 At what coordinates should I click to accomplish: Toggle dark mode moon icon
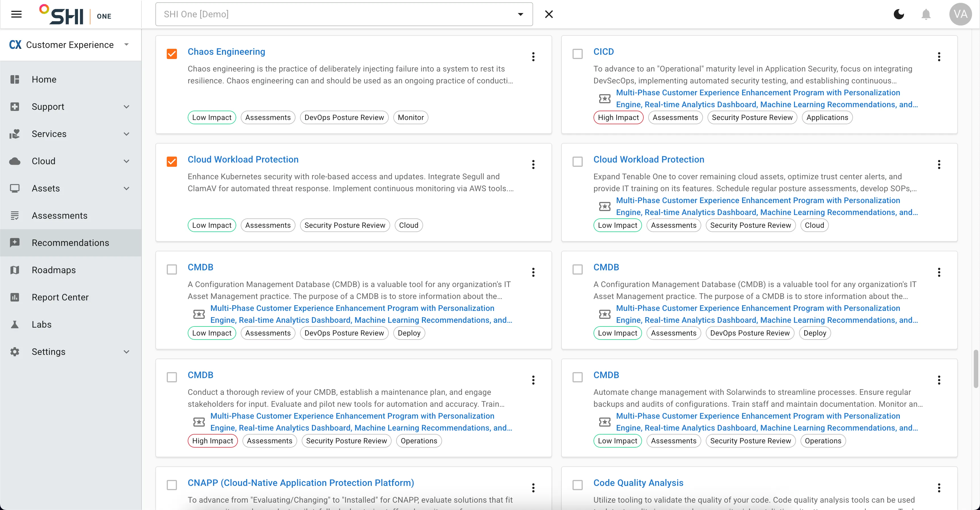point(899,14)
